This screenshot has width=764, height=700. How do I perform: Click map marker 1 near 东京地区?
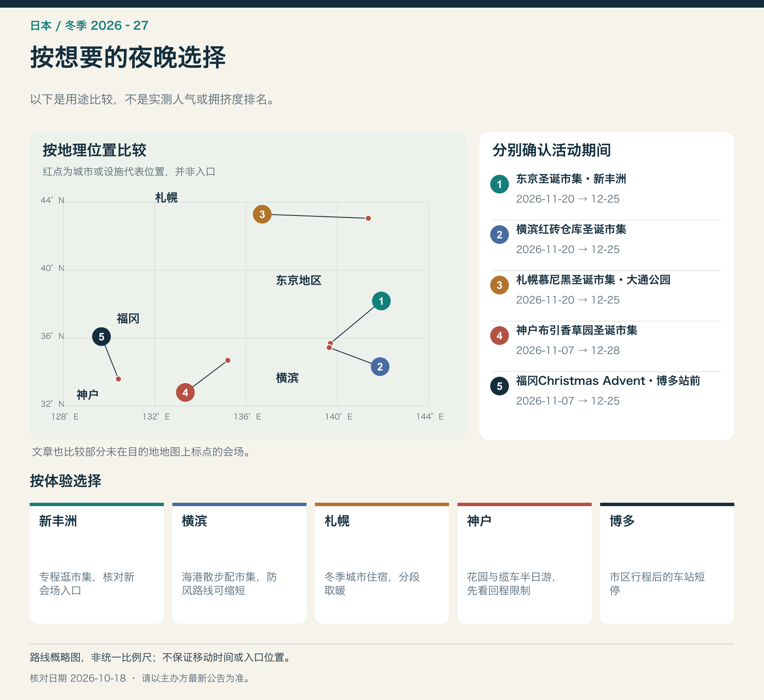381,301
